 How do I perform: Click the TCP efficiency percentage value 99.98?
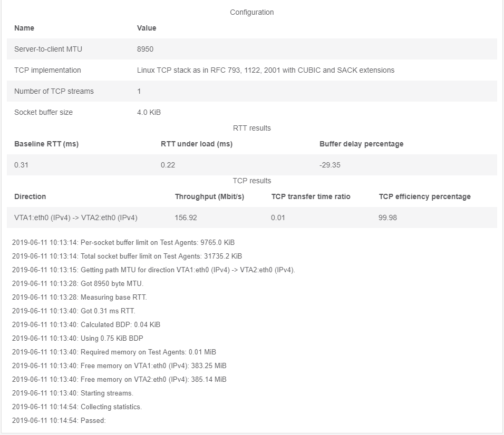[x=389, y=217]
